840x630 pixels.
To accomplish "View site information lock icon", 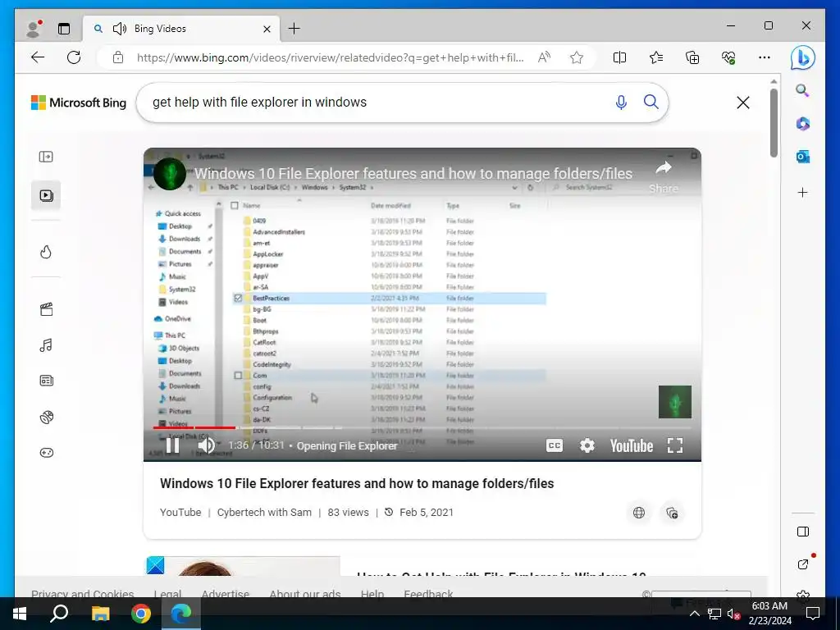I will (118, 57).
